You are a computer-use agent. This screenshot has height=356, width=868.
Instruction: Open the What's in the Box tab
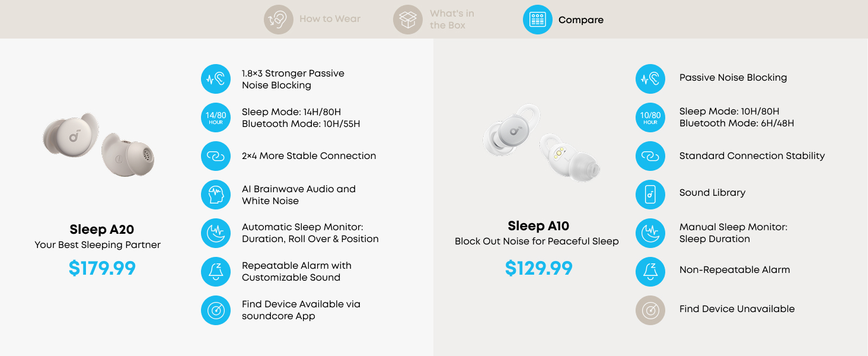[451, 19]
